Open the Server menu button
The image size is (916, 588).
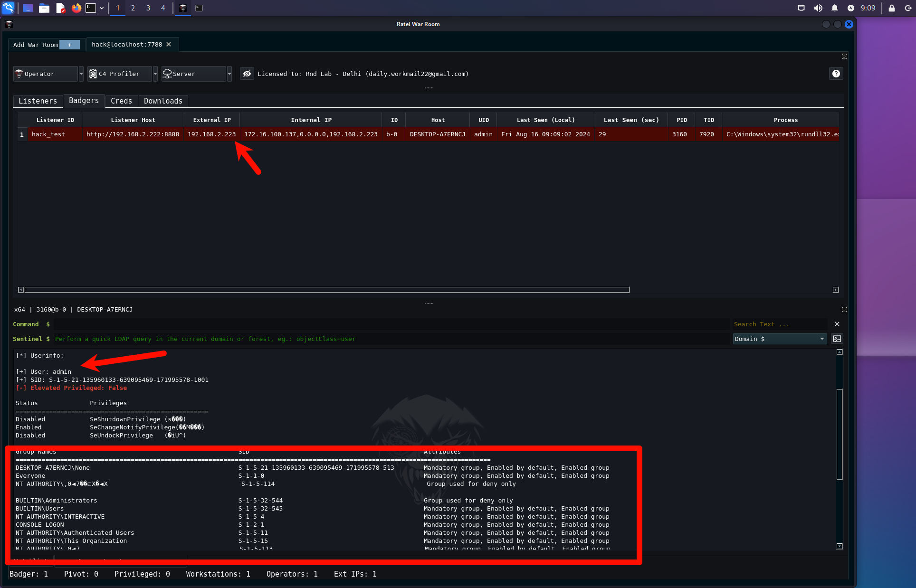[193, 74]
